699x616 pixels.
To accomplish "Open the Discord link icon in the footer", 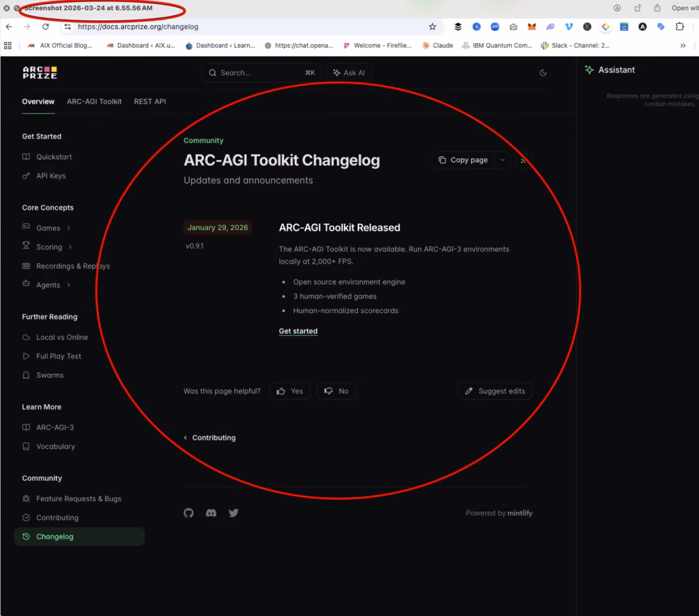I will pos(211,513).
